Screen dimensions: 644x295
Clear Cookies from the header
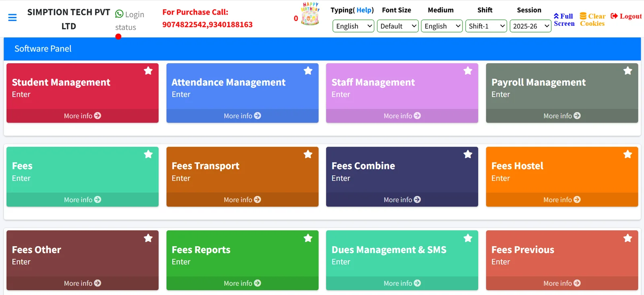click(x=592, y=20)
